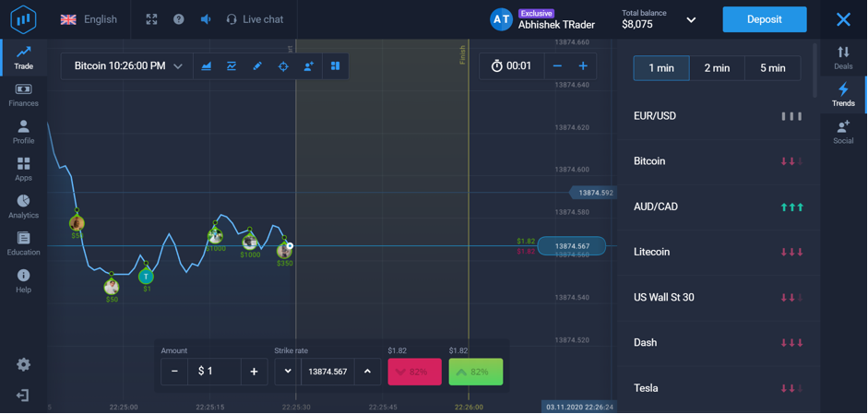
Task: Open the chart type area icon
Action: click(x=207, y=66)
